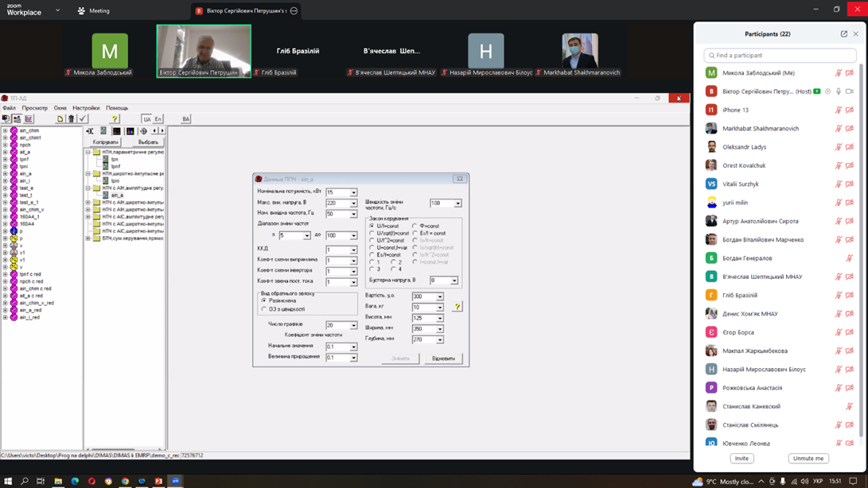The image size is (868, 488).
Task: Open PowerPoint from Windows taskbar
Action: coord(159,481)
